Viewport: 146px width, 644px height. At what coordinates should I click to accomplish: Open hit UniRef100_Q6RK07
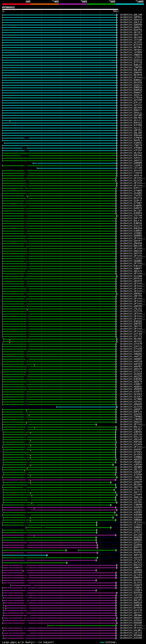(131, 27)
